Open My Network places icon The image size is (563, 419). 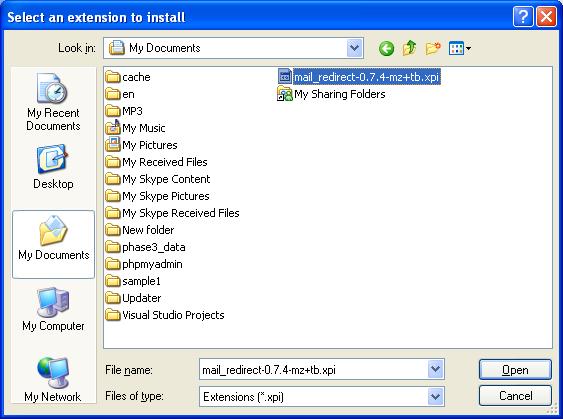(53, 380)
